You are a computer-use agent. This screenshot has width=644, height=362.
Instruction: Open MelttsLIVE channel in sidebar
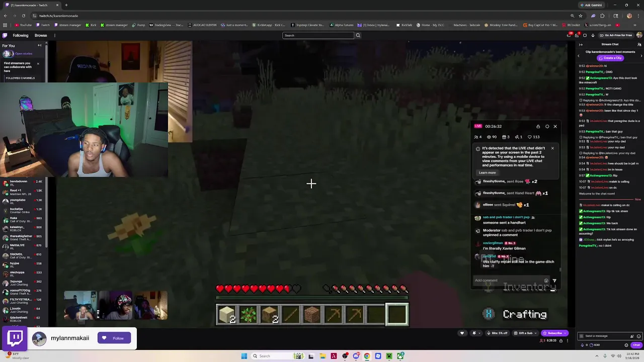[x=24, y=246]
